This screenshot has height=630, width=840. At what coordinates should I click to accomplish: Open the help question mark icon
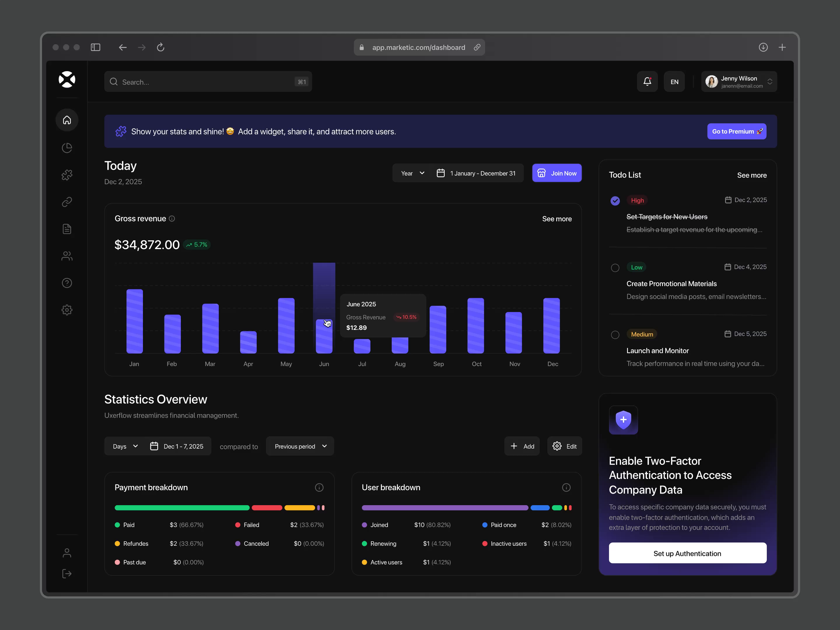(x=67, y=283)
